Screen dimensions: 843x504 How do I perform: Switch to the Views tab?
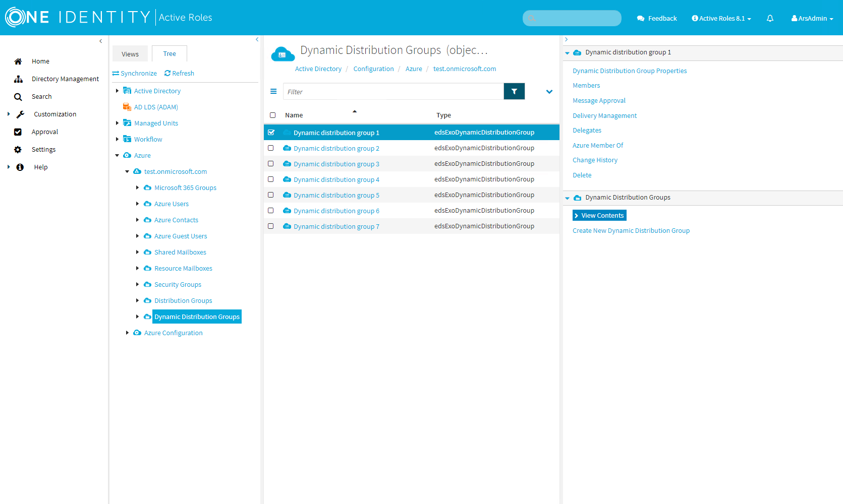pos(130,54)
